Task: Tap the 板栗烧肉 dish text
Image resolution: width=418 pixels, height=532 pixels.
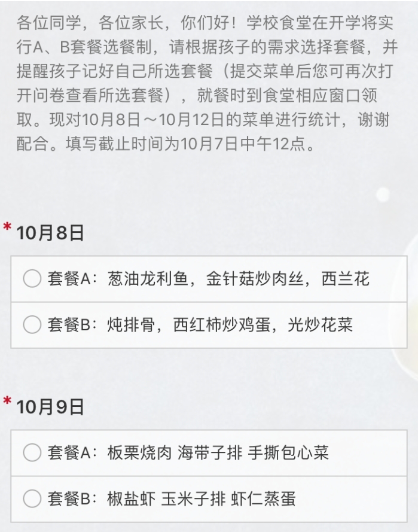Action: [139, 453]
